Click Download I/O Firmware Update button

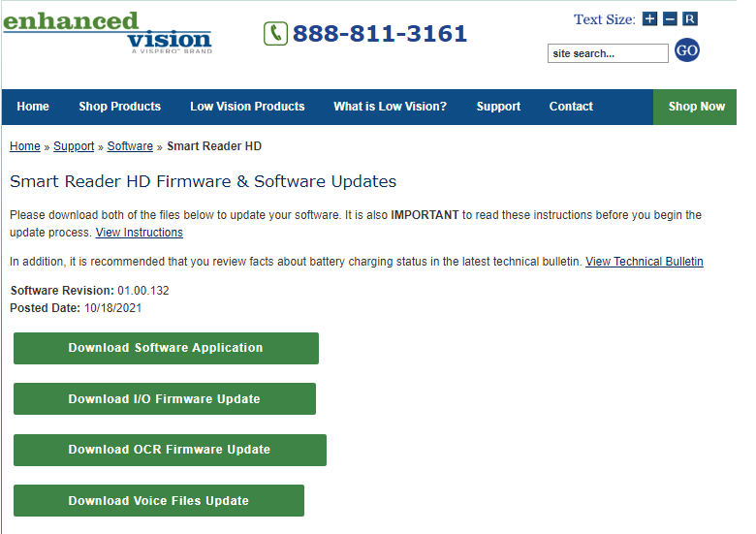click(165, 398)
